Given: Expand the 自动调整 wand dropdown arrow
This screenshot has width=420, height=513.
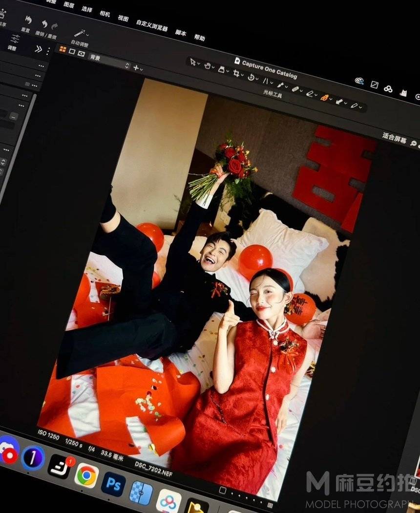Looking at the screenshot, I should (x=87, y=35).
